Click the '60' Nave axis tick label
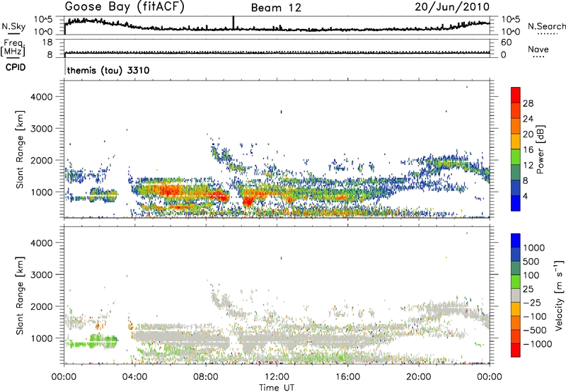The height and width of the screenshot is (392, 566). coord(507,42)
